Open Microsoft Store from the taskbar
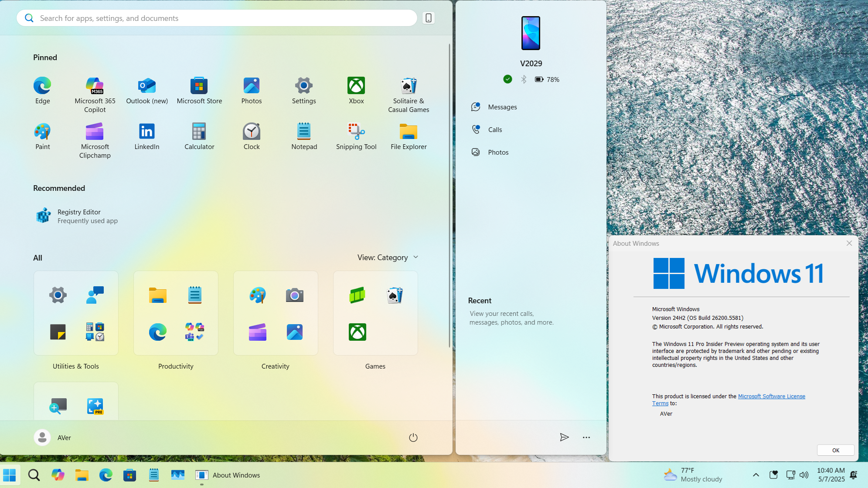 click(x=129, y=475)
